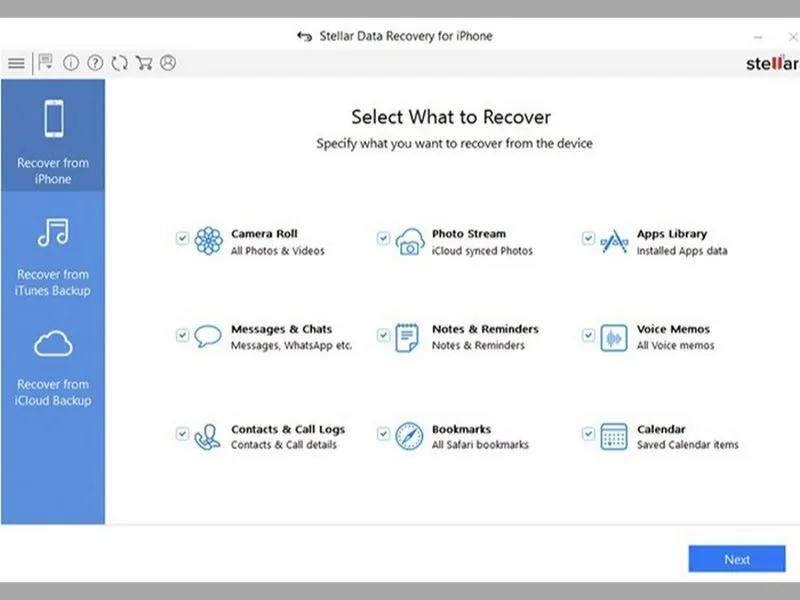Click 'All Safari bookmarks' description
This screenshot has width=800, height=600.
480,445
